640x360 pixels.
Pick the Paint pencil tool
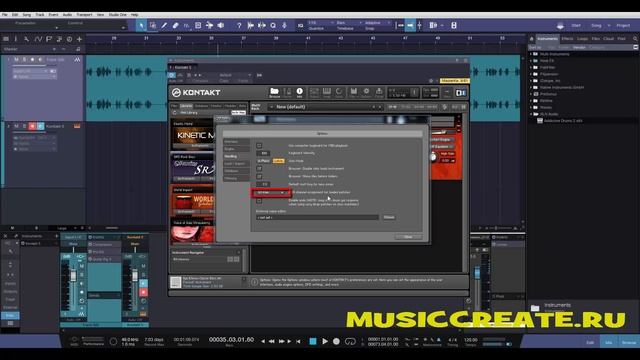(164, 25)
